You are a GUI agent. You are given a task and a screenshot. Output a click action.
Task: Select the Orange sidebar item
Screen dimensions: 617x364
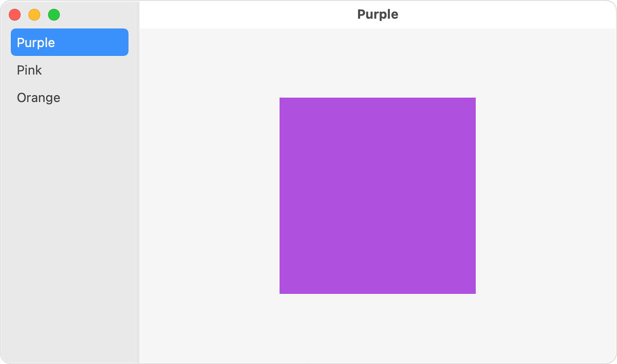tap(70, 97)
